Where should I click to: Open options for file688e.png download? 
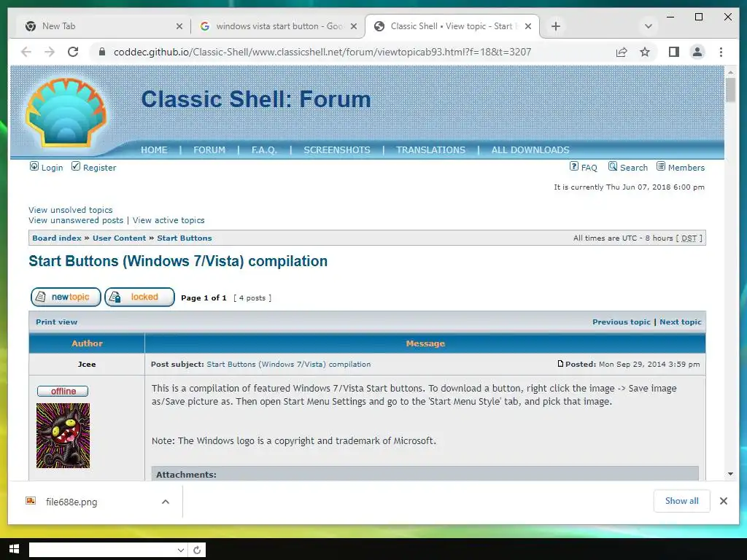click(166, 502)
